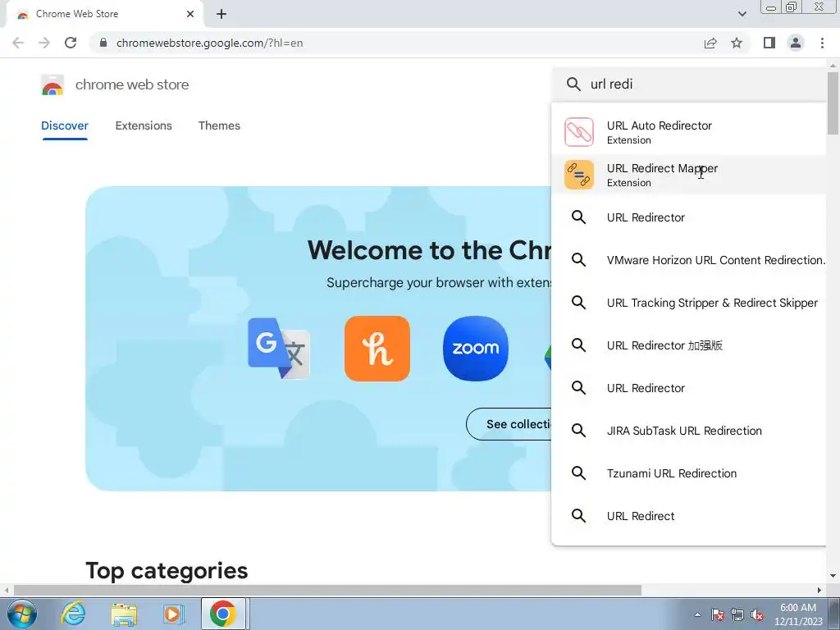This screenshot has height=630, width=840.
Task: Click the URL Redirect Mapper orange icon
Action: coord(578,175)
